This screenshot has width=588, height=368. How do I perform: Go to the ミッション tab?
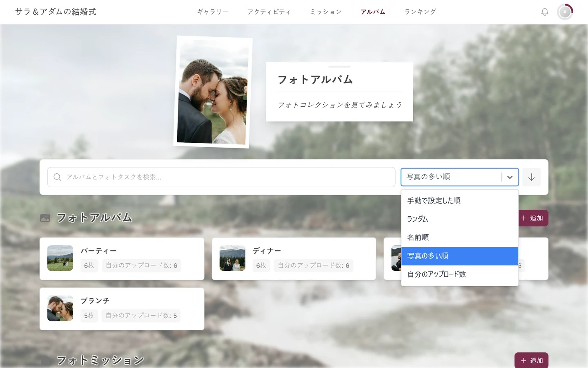tap(326, 12)
